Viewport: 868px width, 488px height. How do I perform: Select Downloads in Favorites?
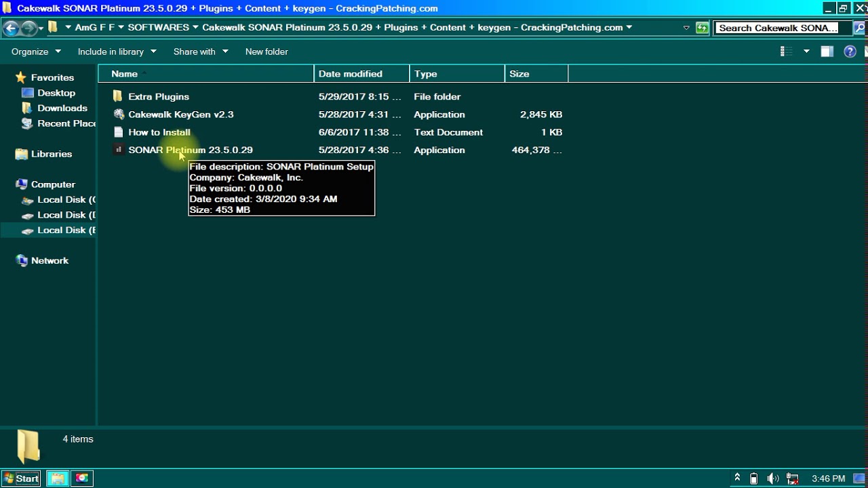(62, 108)
